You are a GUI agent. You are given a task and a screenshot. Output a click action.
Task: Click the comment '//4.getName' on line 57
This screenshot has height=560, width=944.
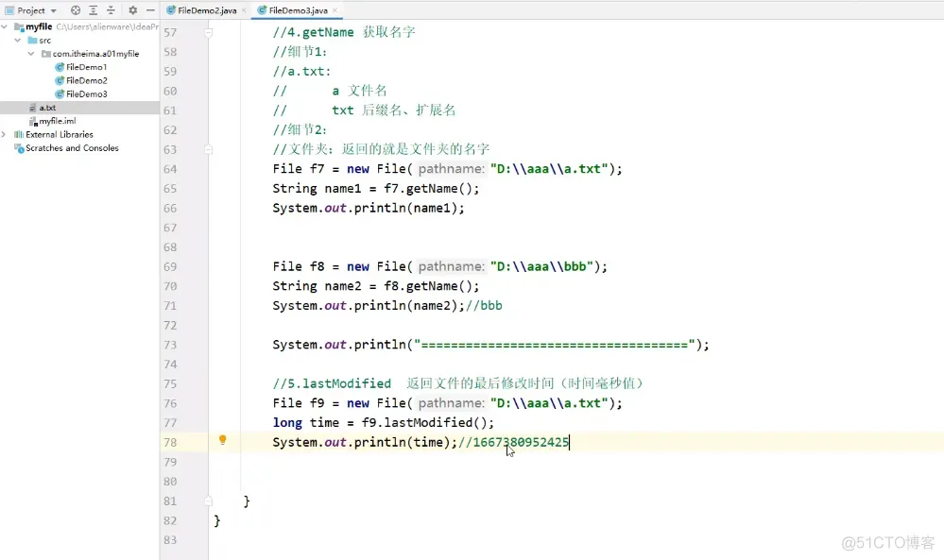(x=313, y=32)
